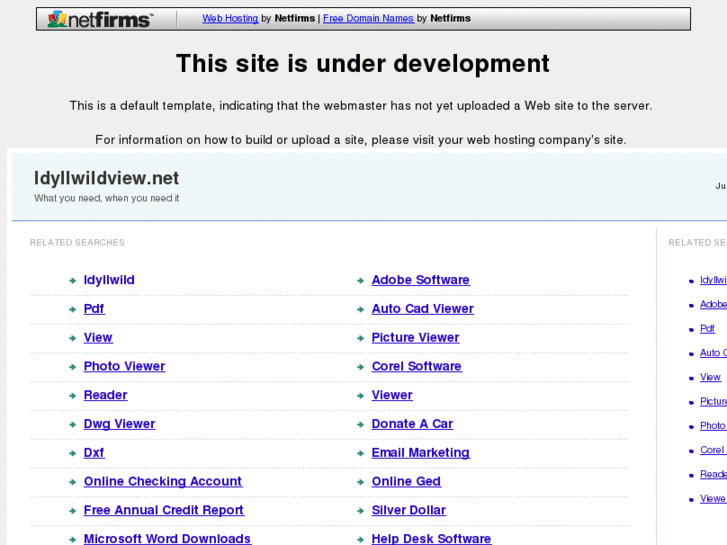Click the Pdf search link

click(94, 308)
